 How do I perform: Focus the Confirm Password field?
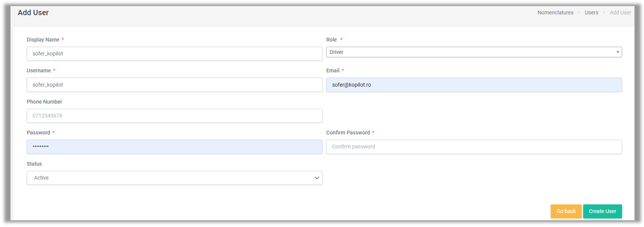(x=474, y=147)
